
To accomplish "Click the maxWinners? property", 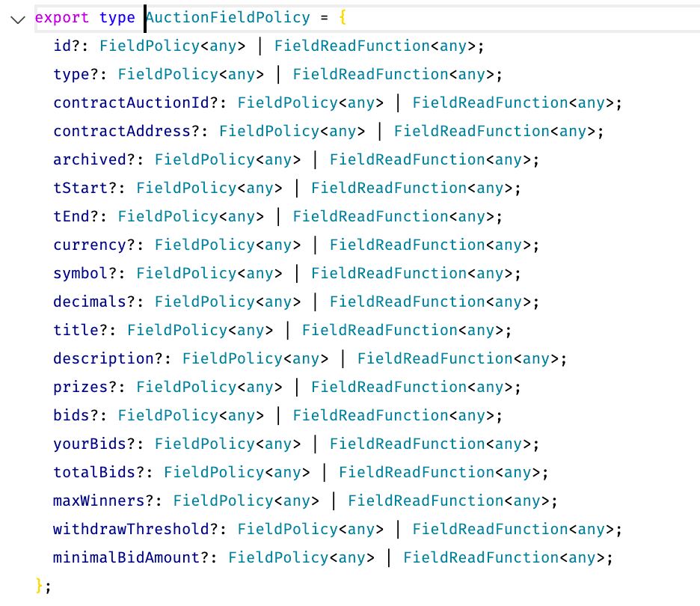I will [x=103, y=501].
